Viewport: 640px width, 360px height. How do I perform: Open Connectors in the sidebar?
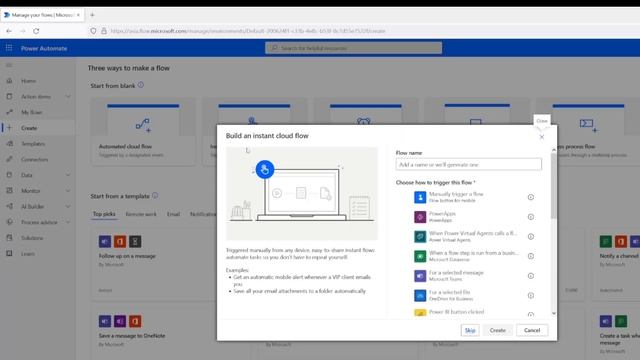[x=34, y=159]
